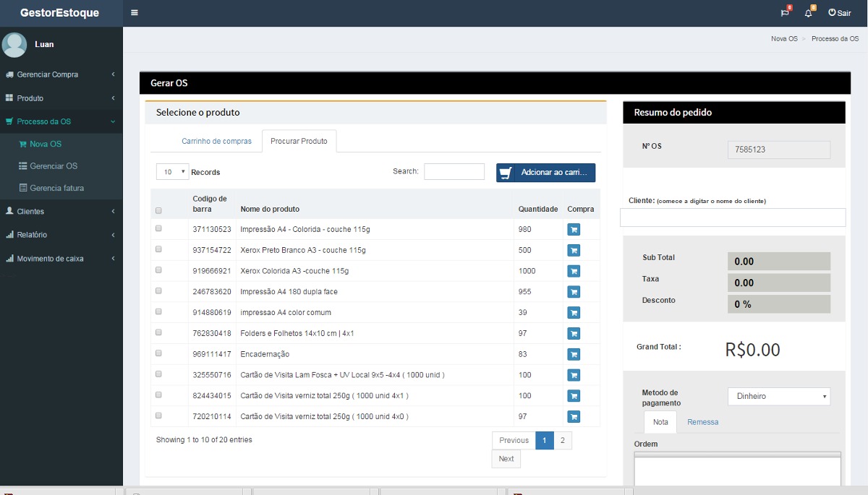Click the flag icon showing 5 alerts

tap(784, 12)
